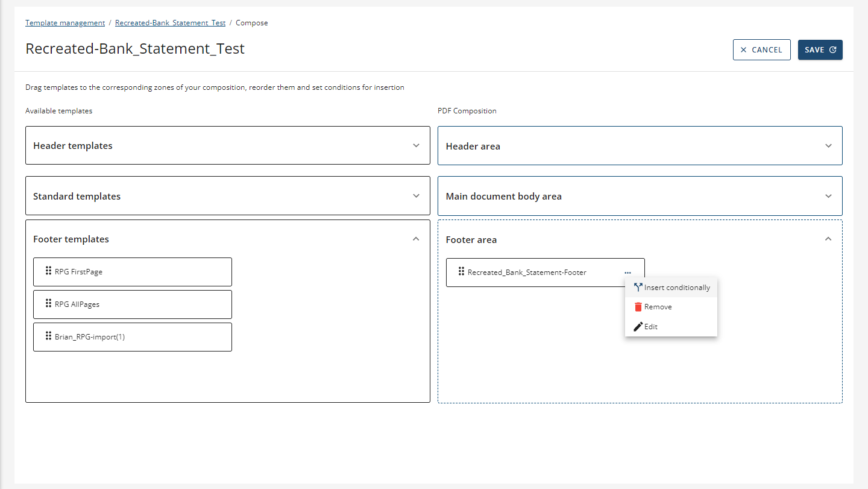
Task: Collapse the Footer templates section
Action: pyautogui.click(x=416, y=239)
